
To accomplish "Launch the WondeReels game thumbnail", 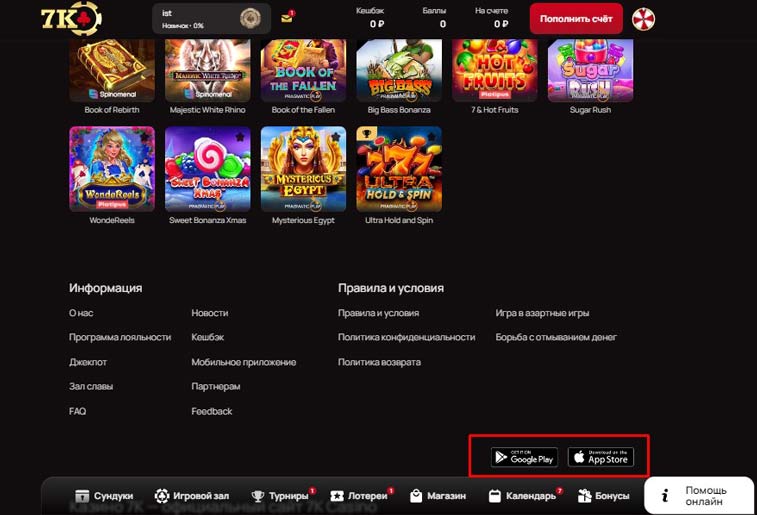I will pyautogui.click(x=112, y=168).
